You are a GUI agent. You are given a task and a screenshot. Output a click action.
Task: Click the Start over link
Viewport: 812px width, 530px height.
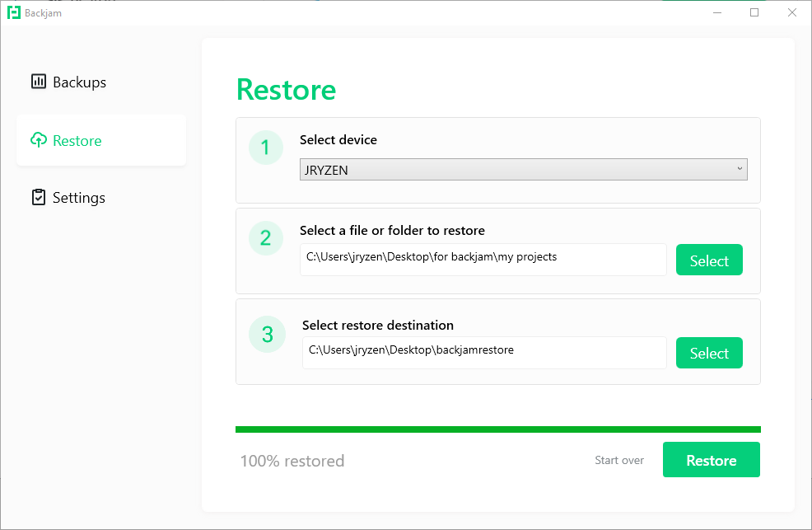pyautogui.click(x=619, y=460)
